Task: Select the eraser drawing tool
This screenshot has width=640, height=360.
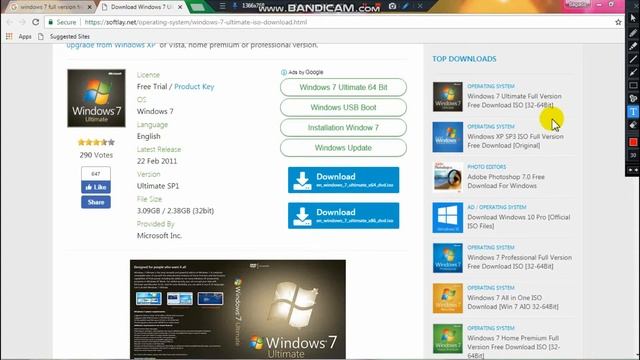Action: pyautogui.click(x=633, y=125)
